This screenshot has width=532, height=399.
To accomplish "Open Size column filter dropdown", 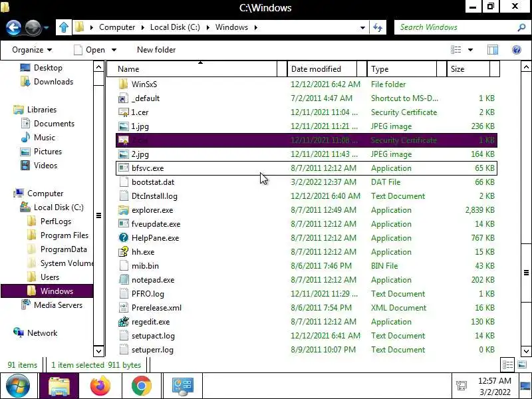I will point(494,69).
